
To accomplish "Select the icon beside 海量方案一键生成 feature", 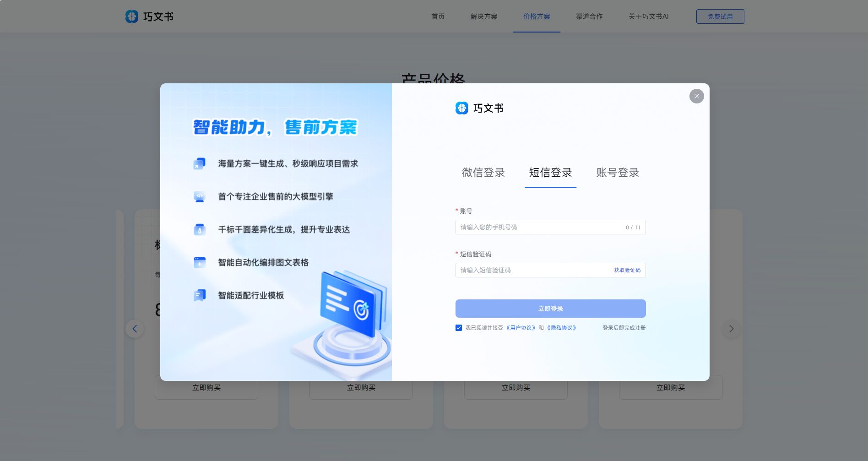I will 199,163.
